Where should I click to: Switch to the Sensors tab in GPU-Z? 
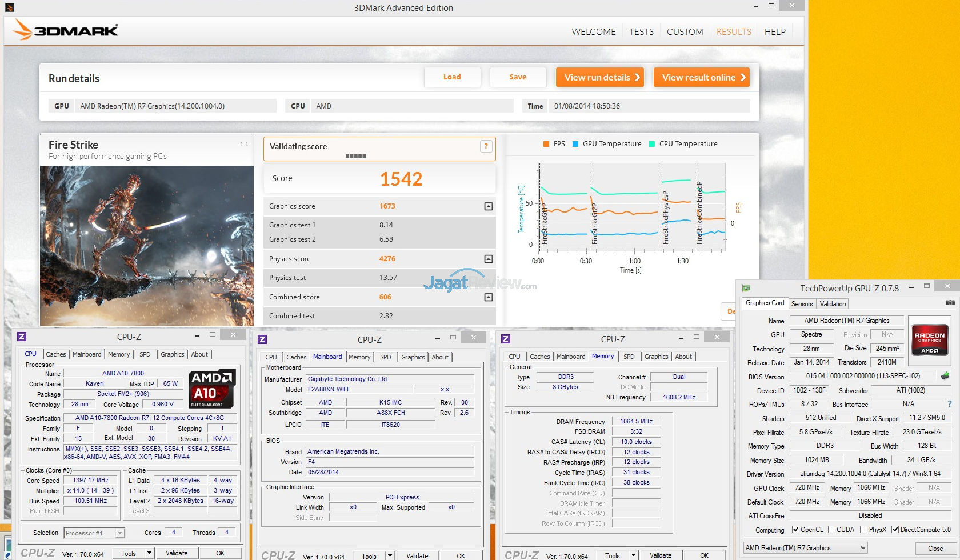click(802, 304)
